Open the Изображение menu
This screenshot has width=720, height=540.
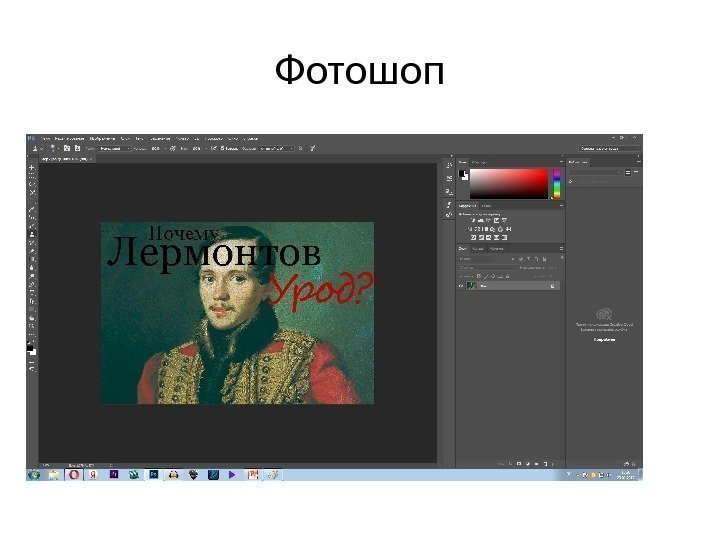coord(102,138)
